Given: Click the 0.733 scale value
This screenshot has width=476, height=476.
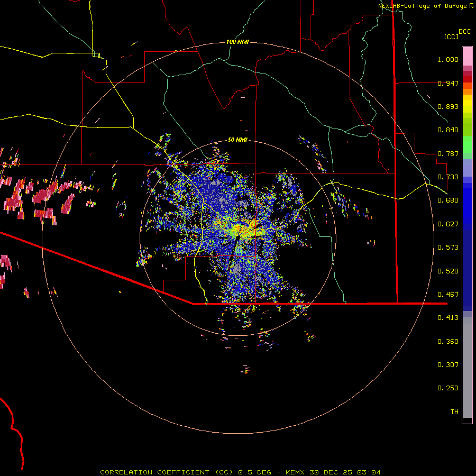Looking at the screenshot, I should (448, 177).
